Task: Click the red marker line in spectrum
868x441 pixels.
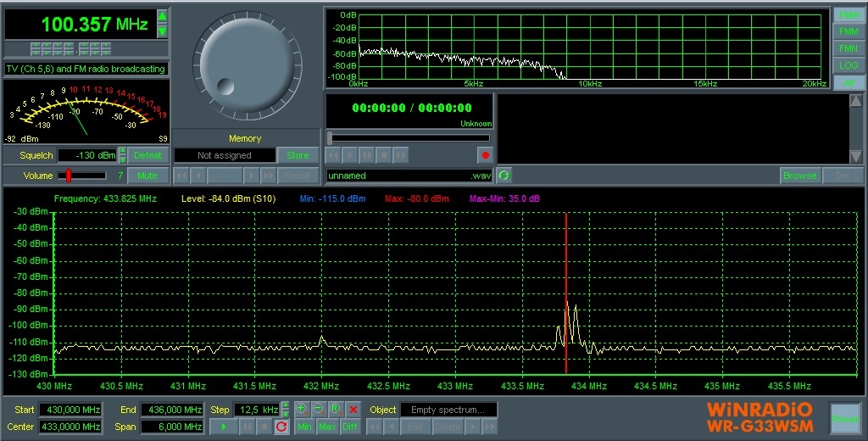Action: point(565,293)
